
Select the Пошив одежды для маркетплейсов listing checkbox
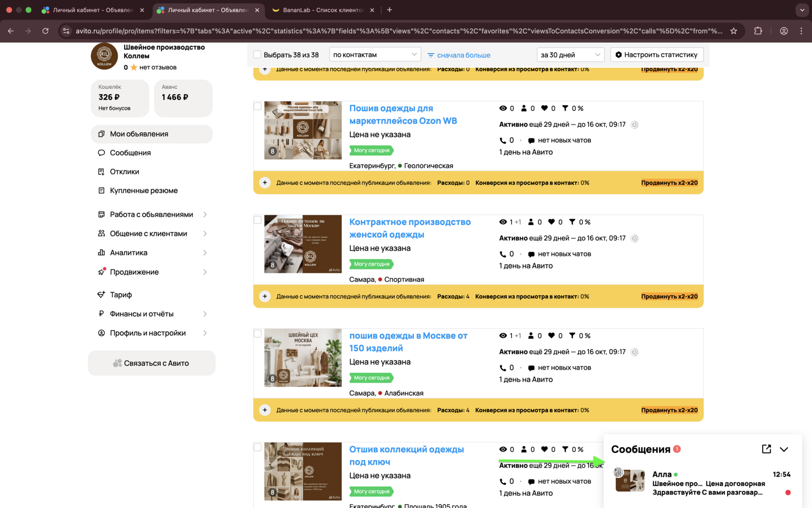pyautogui.click(x=258, y=106)
